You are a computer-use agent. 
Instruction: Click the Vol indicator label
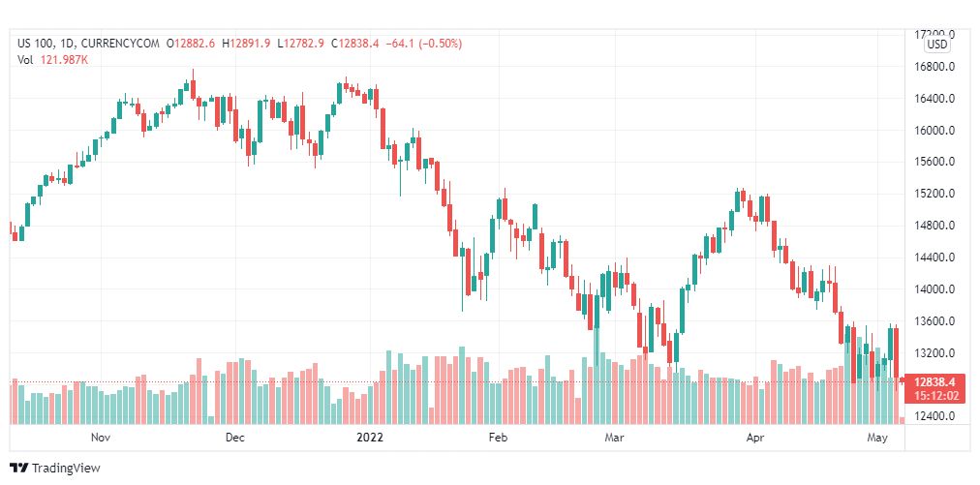[x=25, y=59]
